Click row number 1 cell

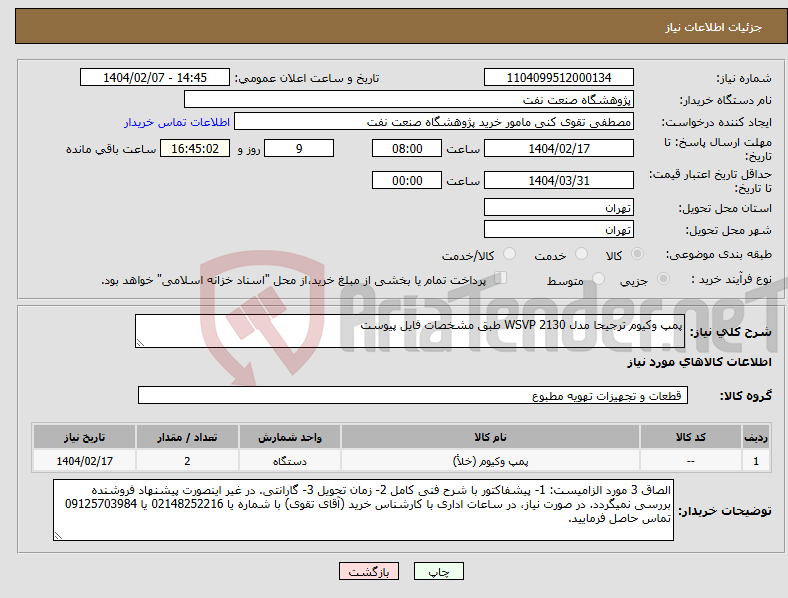tap(756, 460)
